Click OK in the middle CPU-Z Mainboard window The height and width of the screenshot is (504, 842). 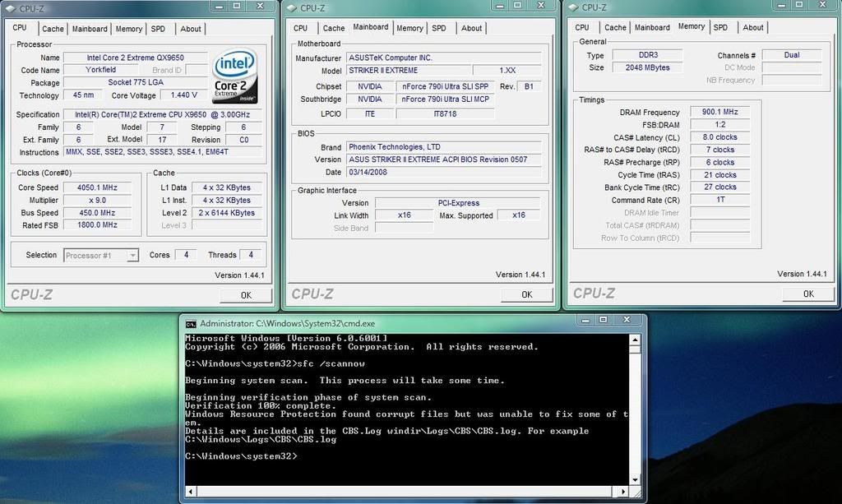[527, 294]
